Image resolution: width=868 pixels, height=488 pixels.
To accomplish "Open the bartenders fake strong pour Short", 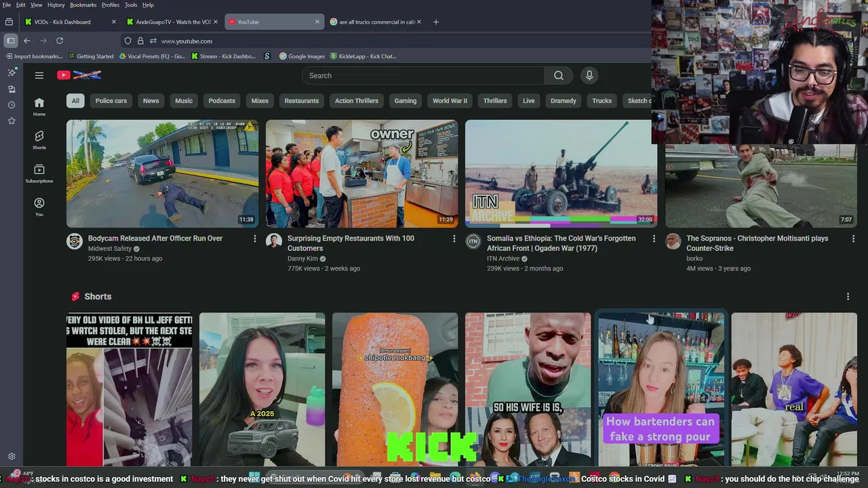I will click(660, 390).
